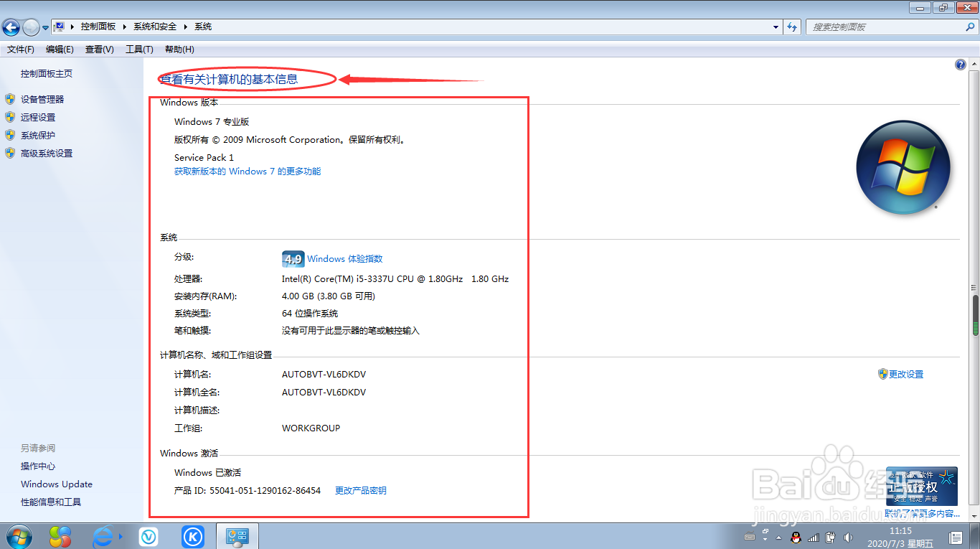Click the colorful balls taskbar app icon
This screenshot has height=549, width=980.
(60, 537)
